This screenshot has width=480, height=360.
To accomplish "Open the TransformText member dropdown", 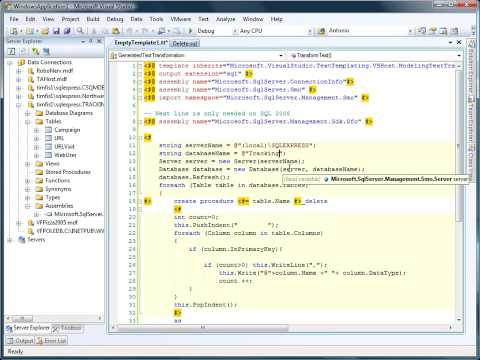I will tap(459, 55).
